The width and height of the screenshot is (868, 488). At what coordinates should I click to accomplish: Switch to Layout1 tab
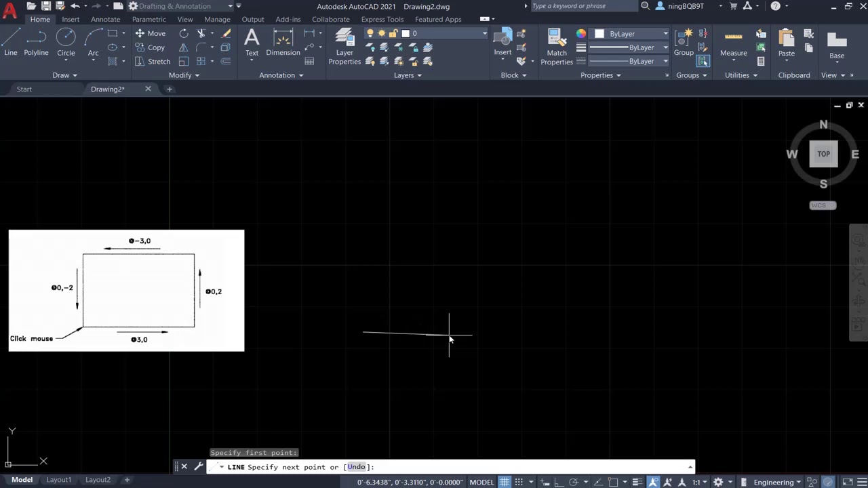[59, 480]
